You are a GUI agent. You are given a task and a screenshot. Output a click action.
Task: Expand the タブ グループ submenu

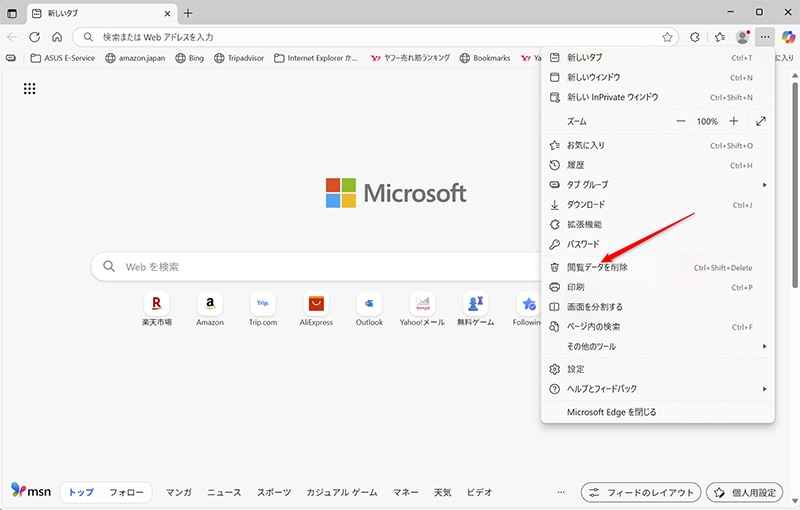(657, 185)
